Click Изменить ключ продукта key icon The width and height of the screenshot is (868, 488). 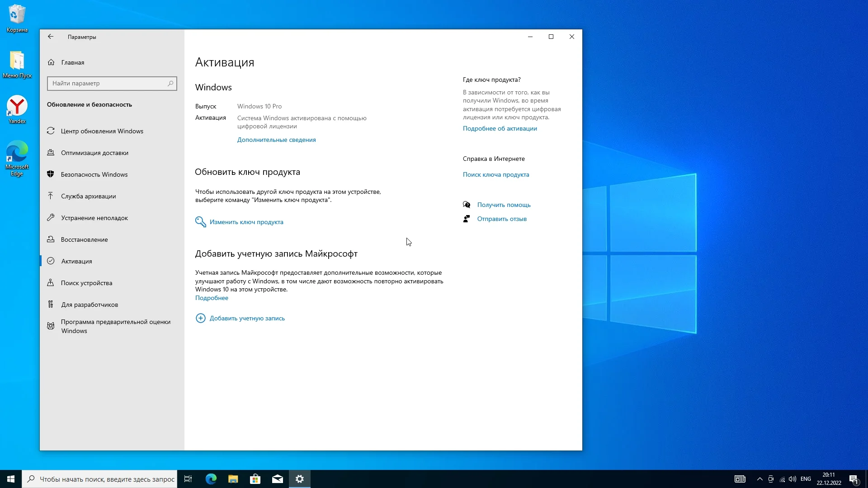click(x=200, y=222)
